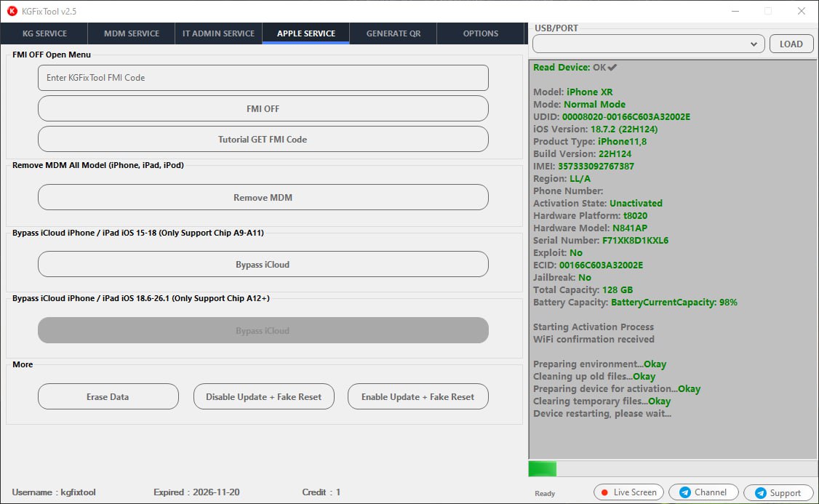The width and height of the screenshot is (819, 504).
Task: Click the KGFixTool red logo icon
Action: [x=12, y=11]
